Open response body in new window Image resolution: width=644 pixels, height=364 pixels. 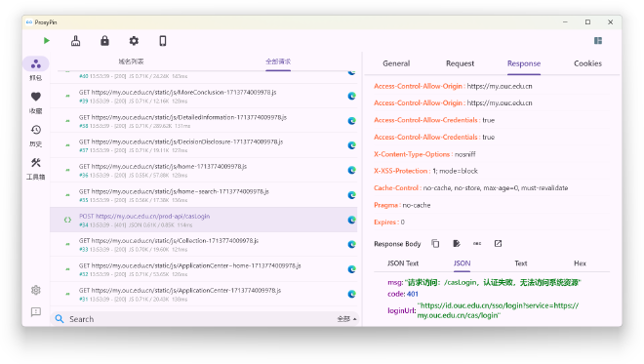click(x=498, y=244)
